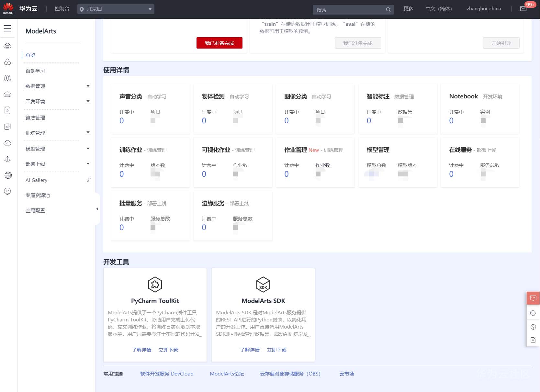
Task: Open the zhanghui_china account menu
Action: click(484, 9)
